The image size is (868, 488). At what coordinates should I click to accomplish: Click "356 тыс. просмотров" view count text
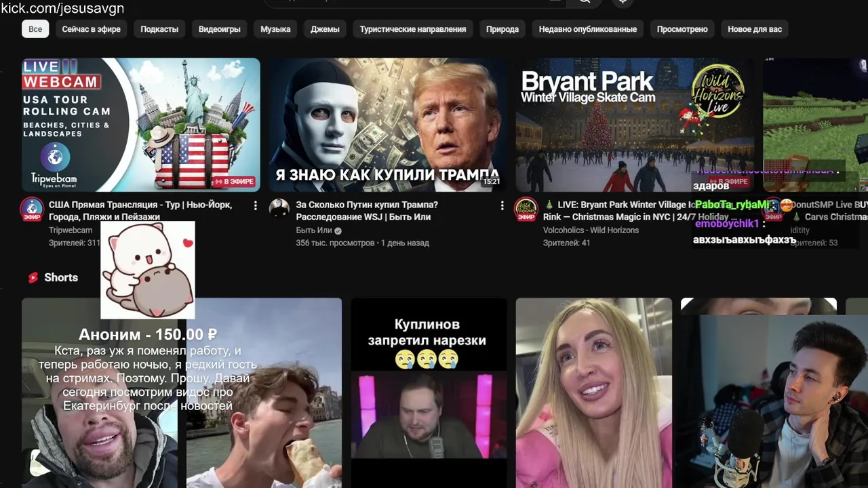[335, 243]
